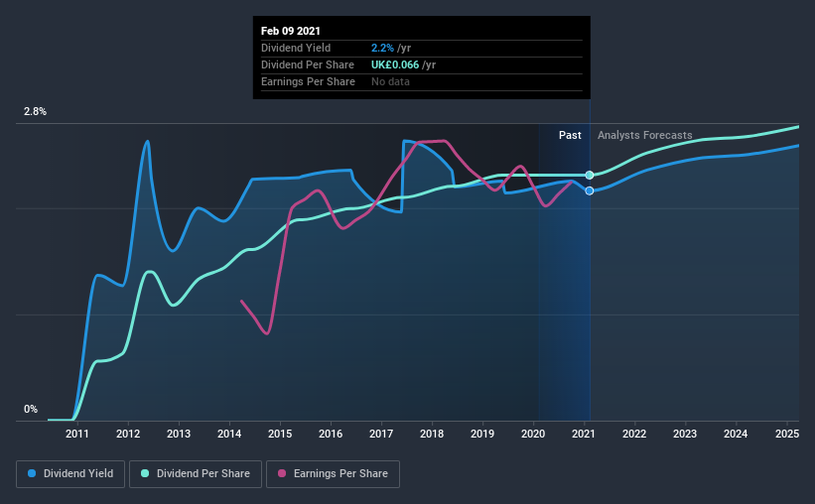The image size is (815, 504).
Task: Click the Analysts Forecasts label
Action: tap(644, 135)
